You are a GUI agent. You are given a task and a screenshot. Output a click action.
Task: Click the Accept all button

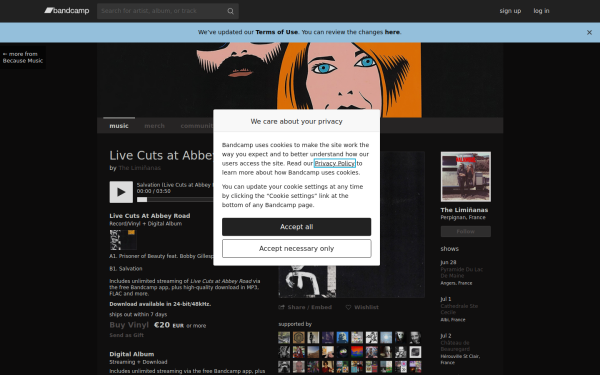click(x=297, y=227)
